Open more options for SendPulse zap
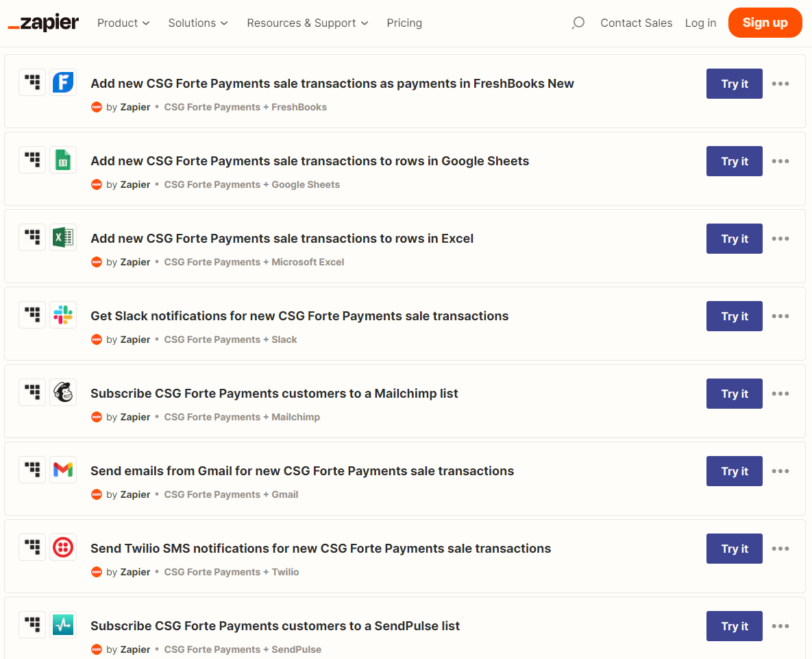This screenshot has width=812, height=659. [x=780, y=626]
